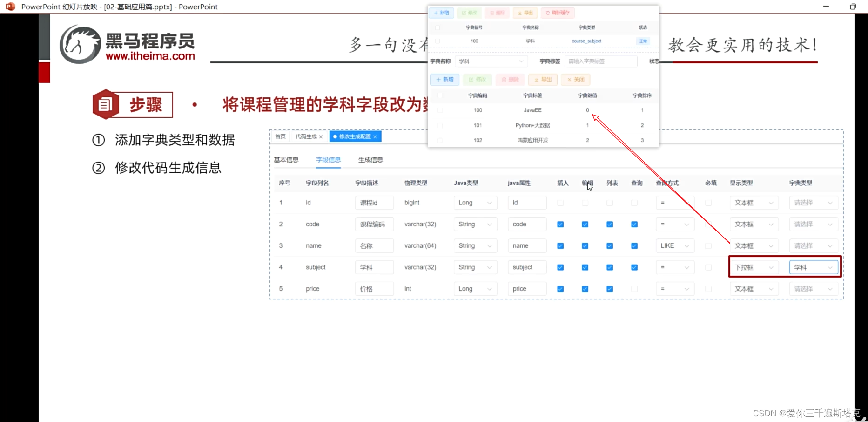
Task: Click the 关闭 close icon button in dictionary dialog
Action: coord(575,79)
